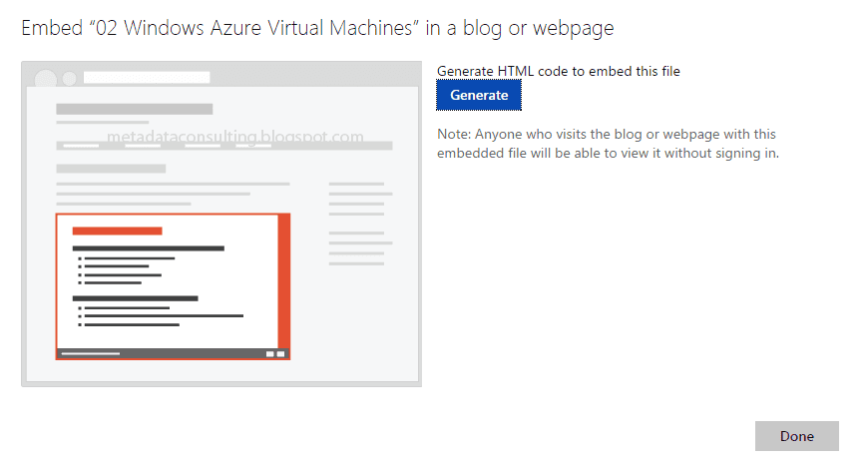Click the first dark heading line in the slide
This screenshot has height=465, width=868.
tap(149, 248)
